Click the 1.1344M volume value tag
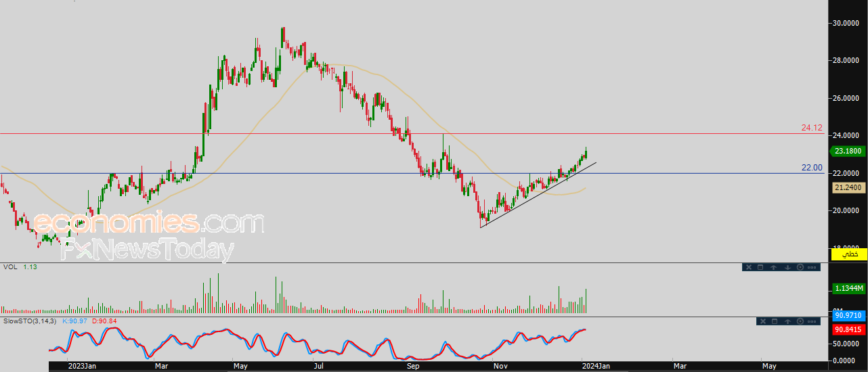This screenshot has height=372, width=868. coord(848,289)
